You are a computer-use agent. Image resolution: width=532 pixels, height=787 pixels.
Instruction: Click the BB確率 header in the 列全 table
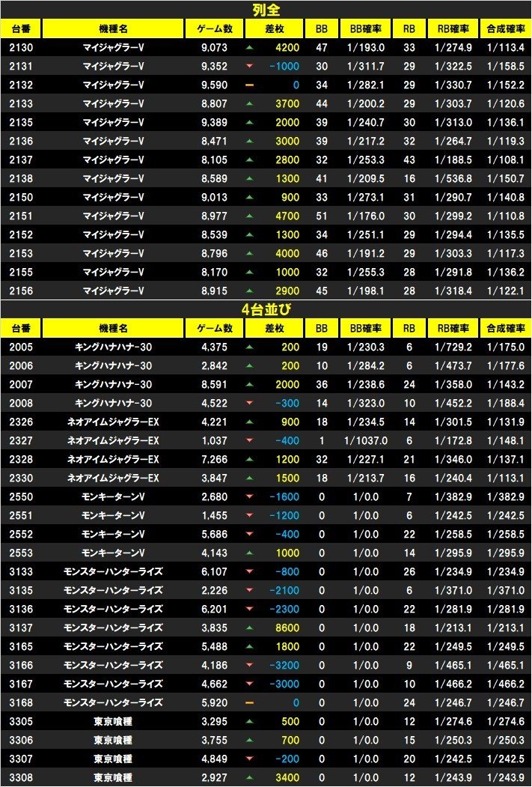366,28
